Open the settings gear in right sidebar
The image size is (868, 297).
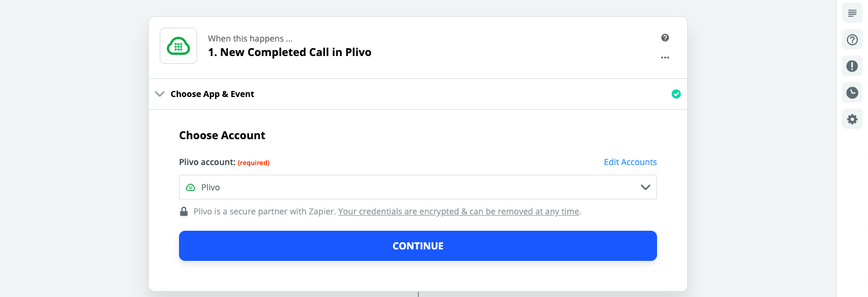pyautogui.click(x=852, y=119)
